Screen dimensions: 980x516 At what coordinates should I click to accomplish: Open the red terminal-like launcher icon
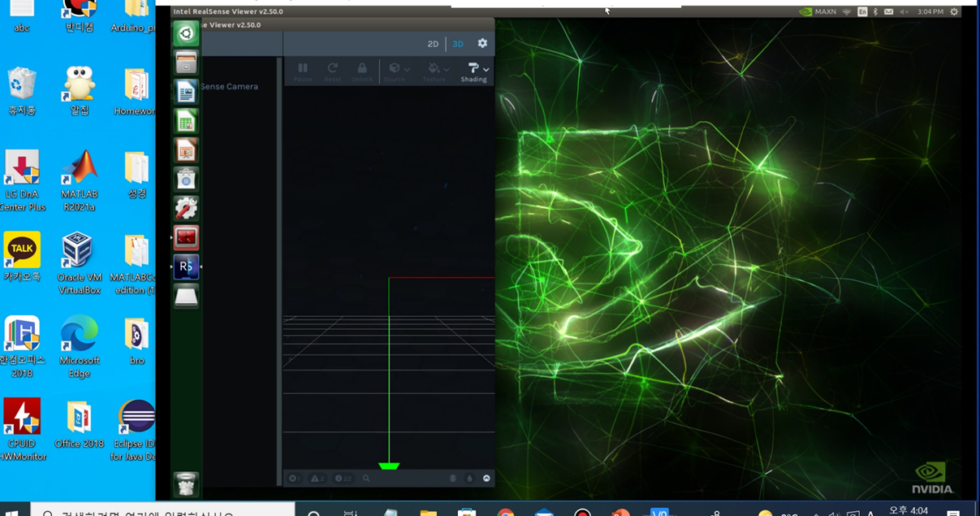[x=186, y=238]
